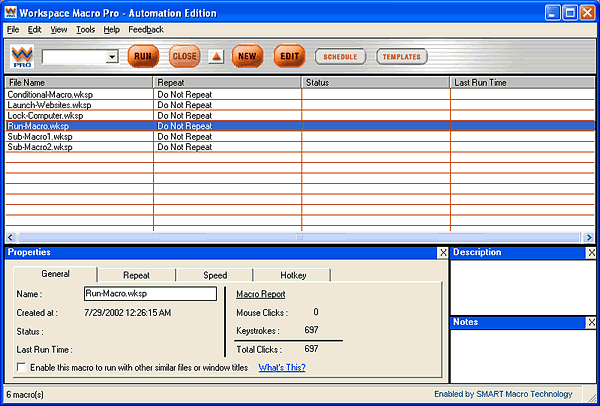This screenshot has width=600, height=406.
Task: Open the What's This? link
Action: [x=282, y=368]
